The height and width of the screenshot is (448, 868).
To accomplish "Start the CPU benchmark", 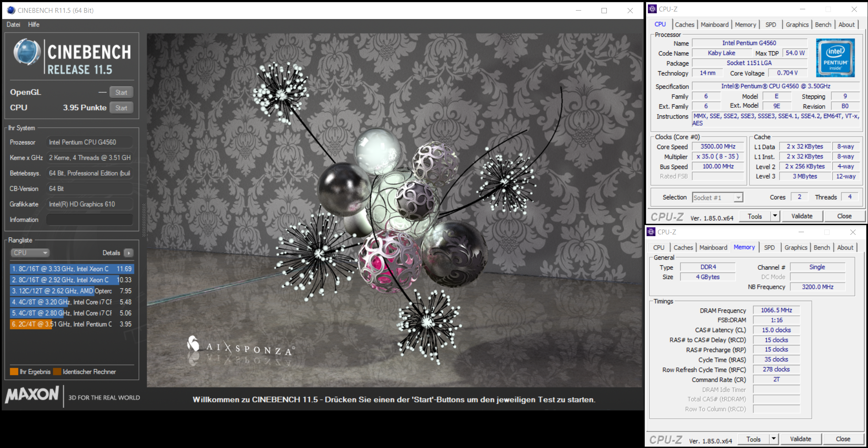I will click(121, 108).
